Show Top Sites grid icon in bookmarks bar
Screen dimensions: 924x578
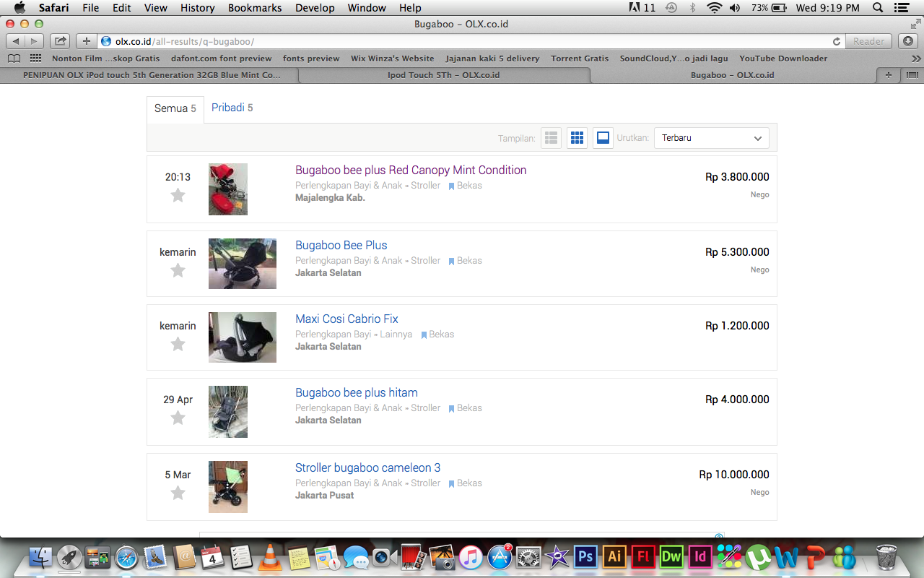point(35,59)
